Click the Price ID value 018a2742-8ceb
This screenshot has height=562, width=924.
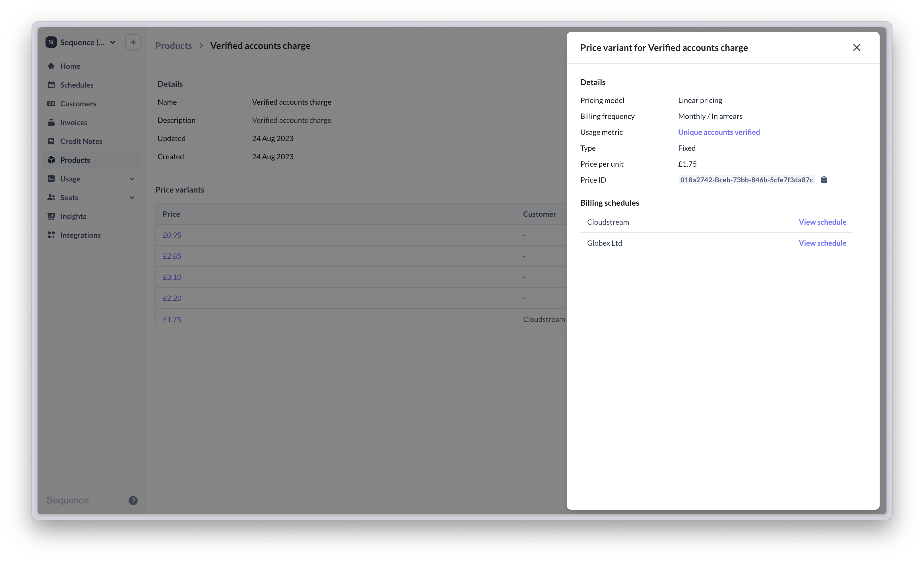click(746, 180)
